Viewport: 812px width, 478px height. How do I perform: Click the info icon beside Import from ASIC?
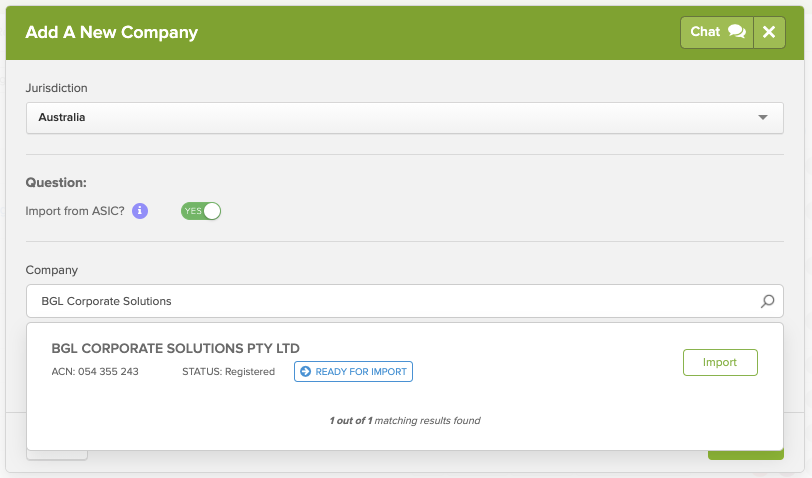coord(140,211)
